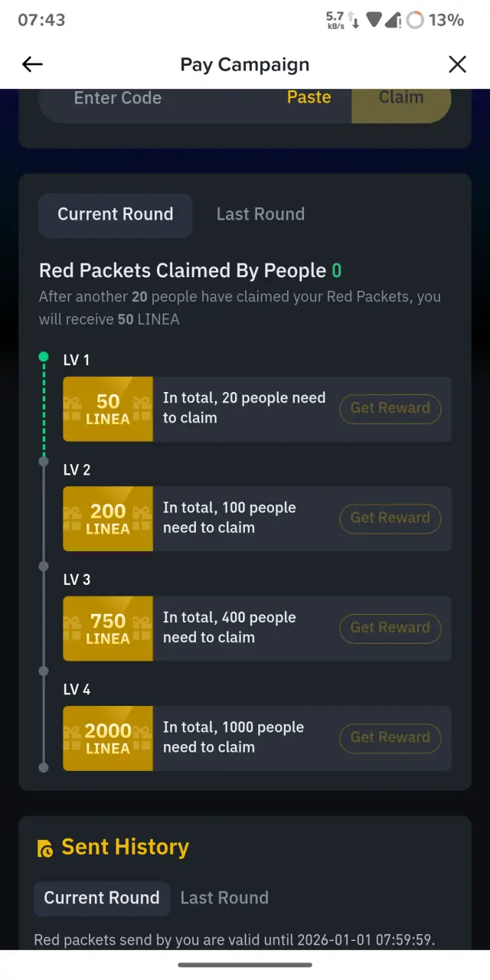Tap the battery indicator in status bar
Screen dimensions: 490x980
415,21
